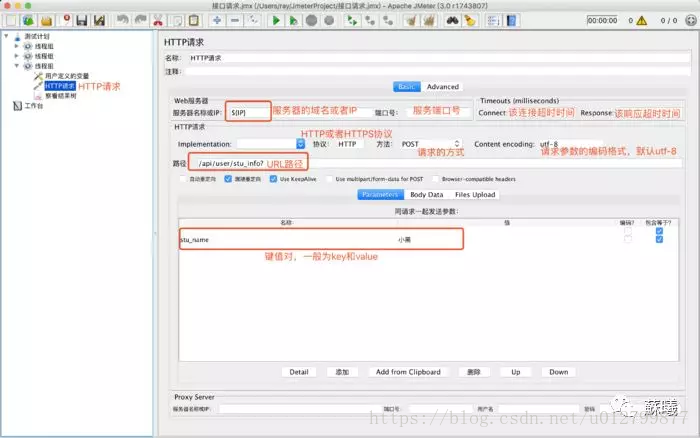Click the Reset search brush icon

click(x=470, y=21)
